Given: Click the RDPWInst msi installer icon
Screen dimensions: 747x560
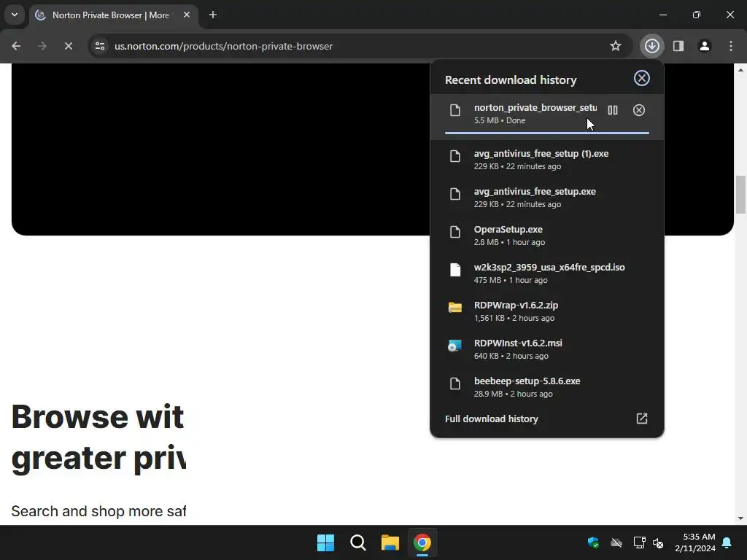Looking at the screenshot, I should 455,345.
